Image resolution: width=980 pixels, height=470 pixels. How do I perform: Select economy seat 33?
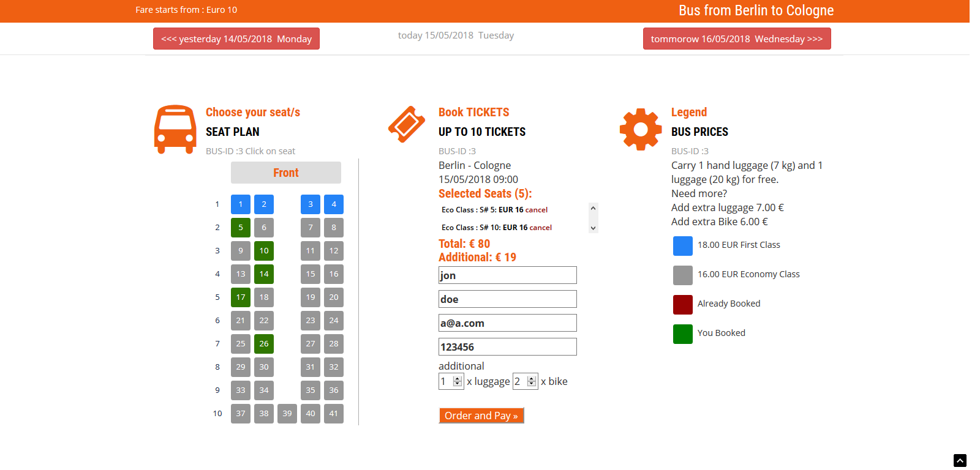[x=241, y=390]
